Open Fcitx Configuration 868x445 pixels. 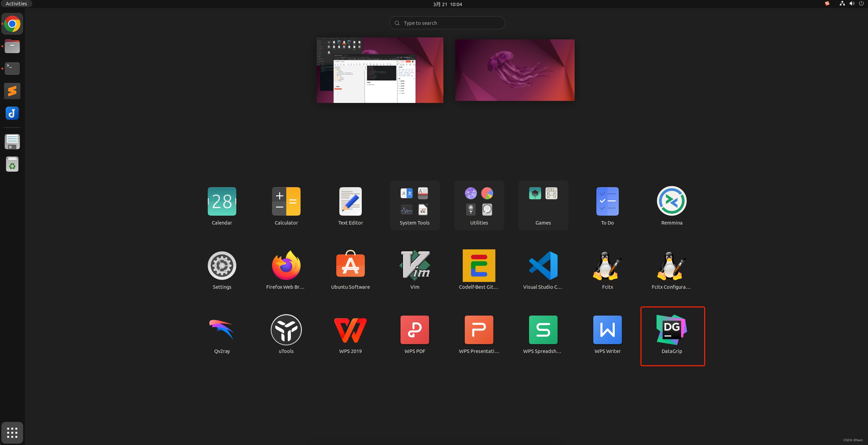pyautogui.click(x=671, y=270)
